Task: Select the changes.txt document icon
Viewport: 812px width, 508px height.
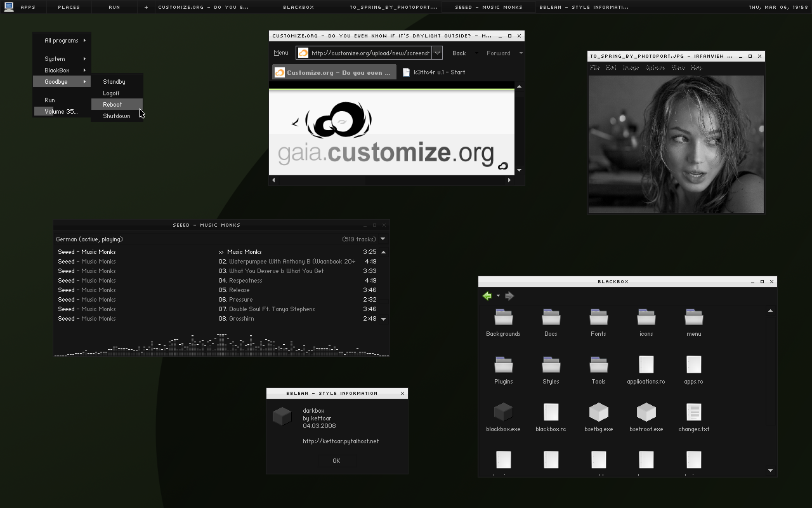Action: tap(693, 412)
